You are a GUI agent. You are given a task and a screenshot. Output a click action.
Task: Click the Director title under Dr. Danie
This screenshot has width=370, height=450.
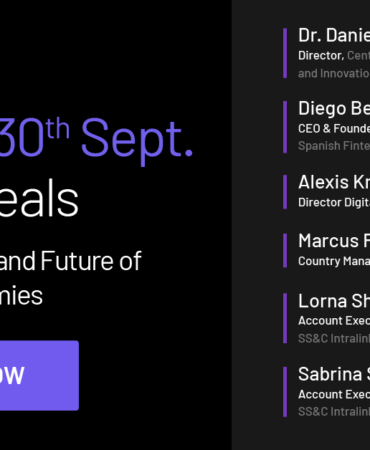pyautogui.click(x=321, y=56)
